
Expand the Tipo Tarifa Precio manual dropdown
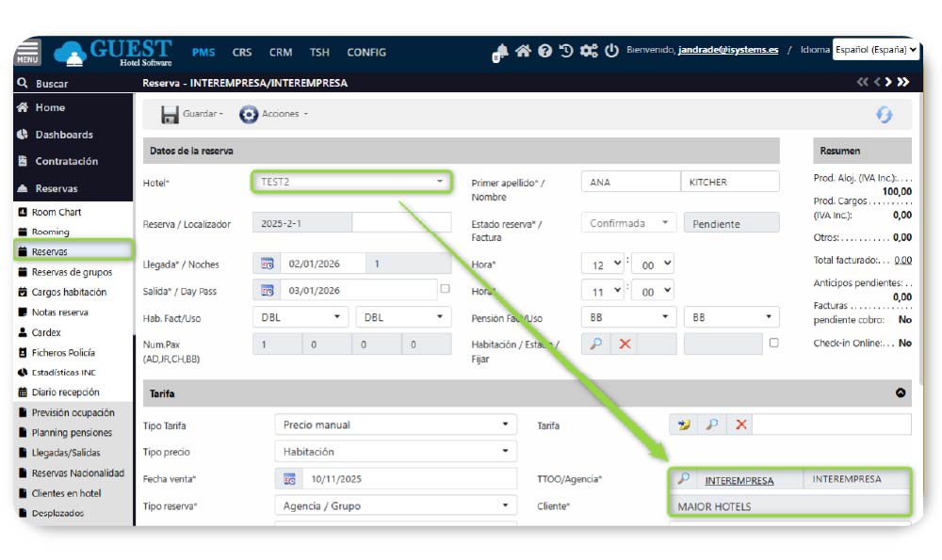click(396, 425)
